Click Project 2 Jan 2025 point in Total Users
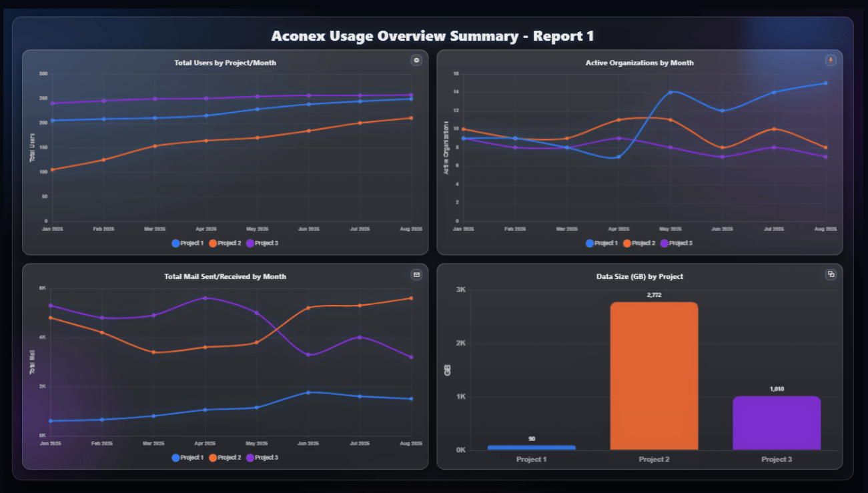The width and height of the screenshot is (868, 493). [52, 169]
